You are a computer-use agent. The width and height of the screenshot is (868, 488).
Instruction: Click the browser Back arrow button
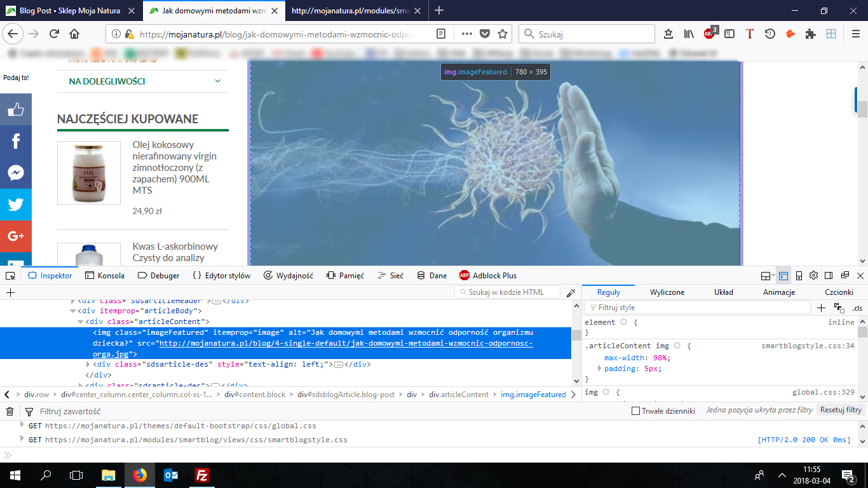[13, 34]
